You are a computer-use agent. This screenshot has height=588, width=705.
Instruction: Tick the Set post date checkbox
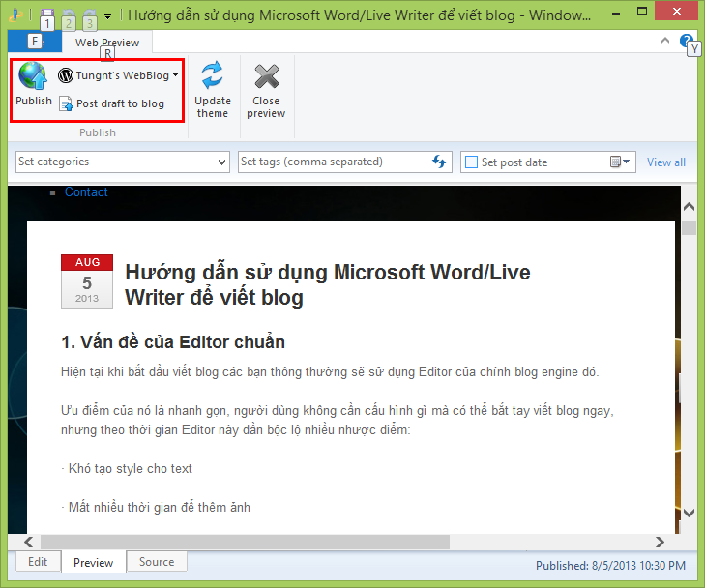471,162
